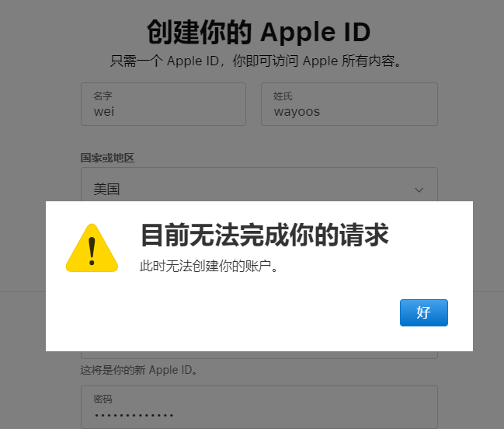The height and width of the screenshot is (429, 504).
Task: Click the message 此时无法创建你的账户
Action: tap(208, 267)
